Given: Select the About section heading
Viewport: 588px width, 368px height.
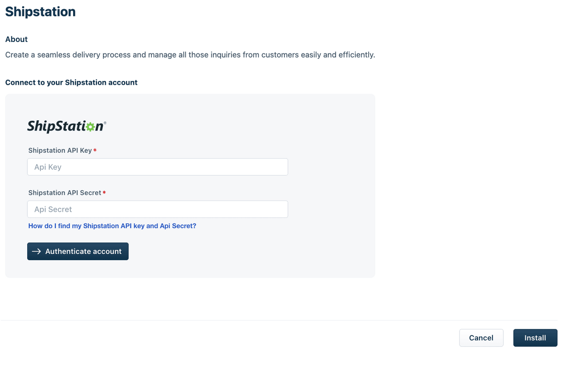Looking at the screenshot, I should tap(16, 39).
